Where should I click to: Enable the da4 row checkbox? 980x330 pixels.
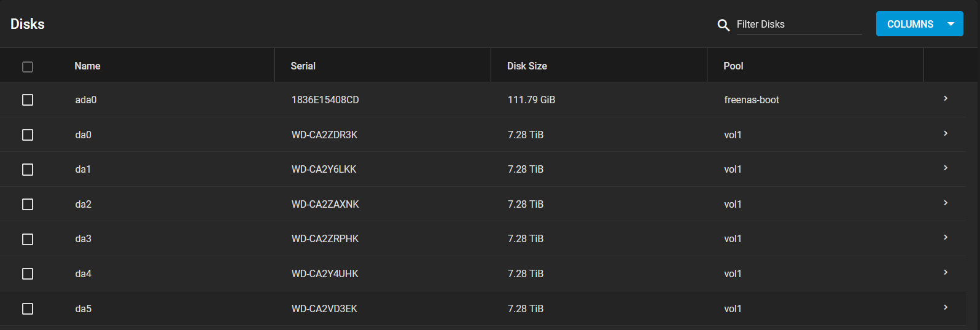(x=28, y=273)
